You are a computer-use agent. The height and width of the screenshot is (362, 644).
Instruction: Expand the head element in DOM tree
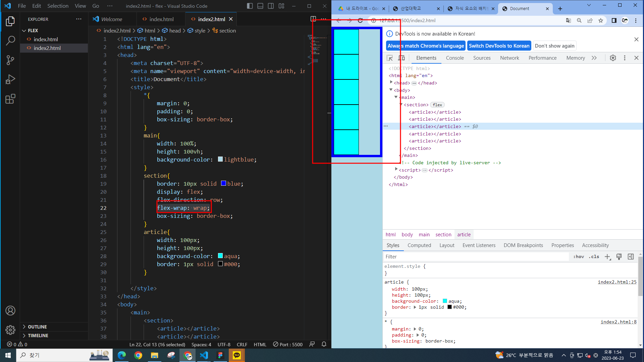click(391, 82)
